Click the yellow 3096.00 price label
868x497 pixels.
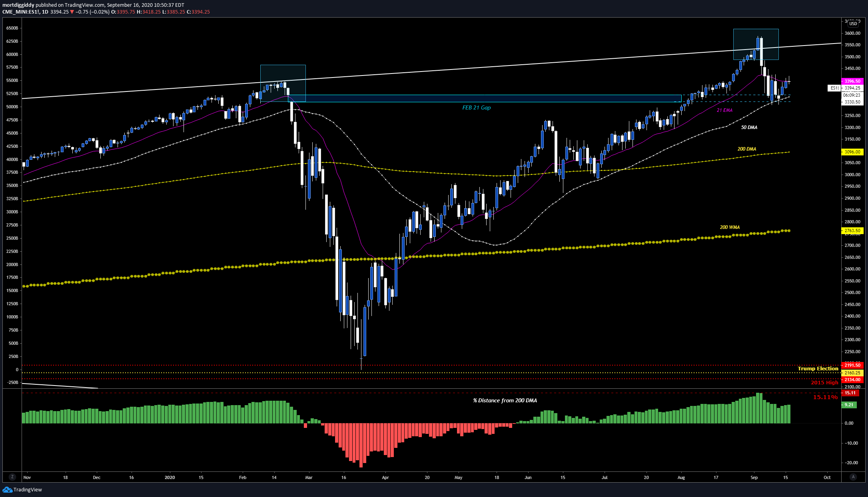852,152
